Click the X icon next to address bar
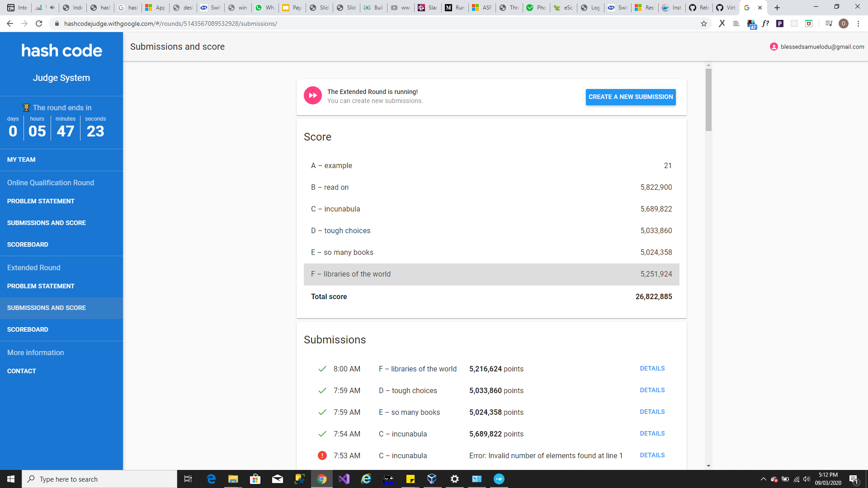This screenshot has height=488, width=868. (x=722, y=23)
